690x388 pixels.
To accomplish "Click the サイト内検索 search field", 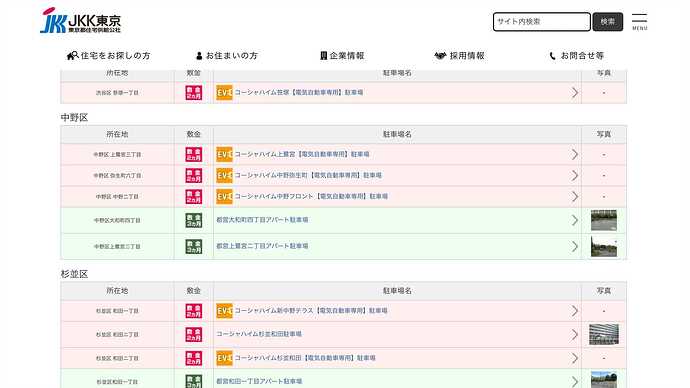I will pos(542,22).
